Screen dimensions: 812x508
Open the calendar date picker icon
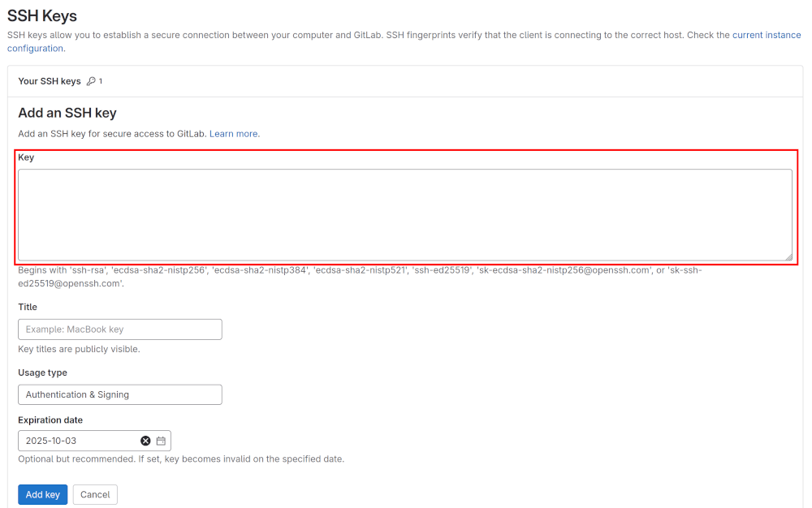pos(161,441)
